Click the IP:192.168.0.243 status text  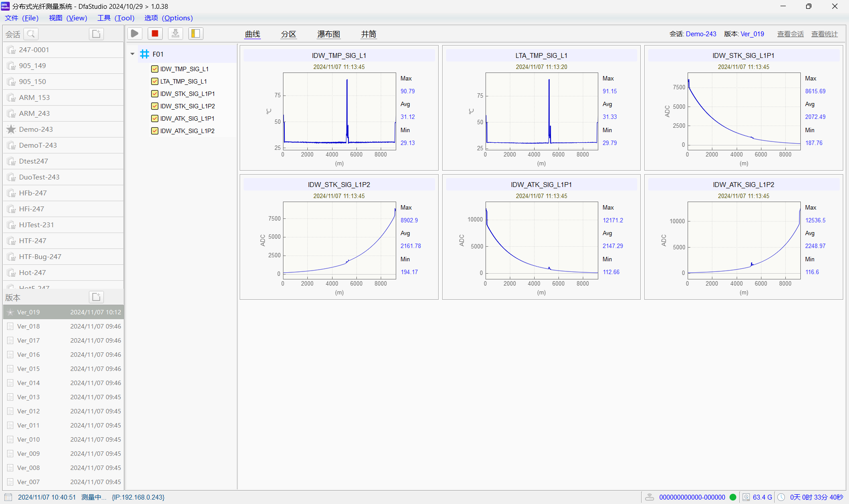(x=138, y=497)
